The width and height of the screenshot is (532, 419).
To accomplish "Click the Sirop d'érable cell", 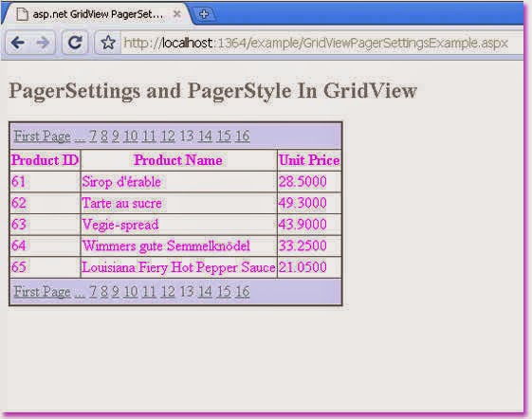I will [x=178, y=181].
